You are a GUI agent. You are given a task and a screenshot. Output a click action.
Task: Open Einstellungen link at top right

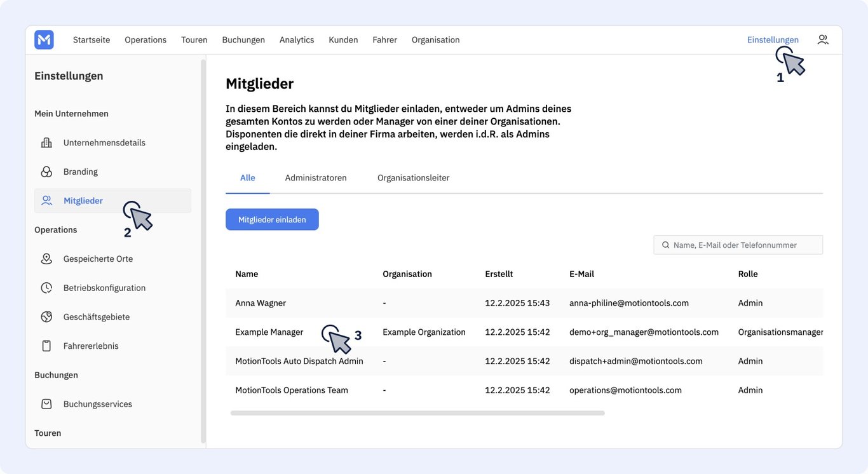(773, 40)
